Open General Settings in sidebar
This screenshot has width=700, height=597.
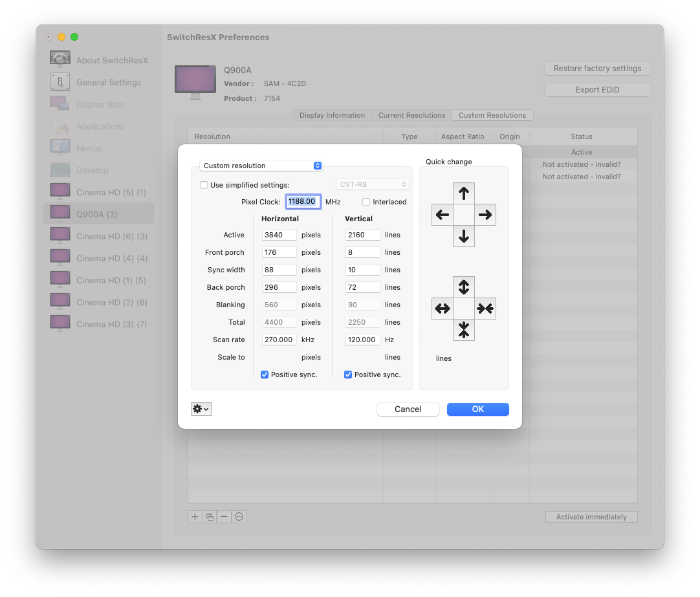(99, 82)
